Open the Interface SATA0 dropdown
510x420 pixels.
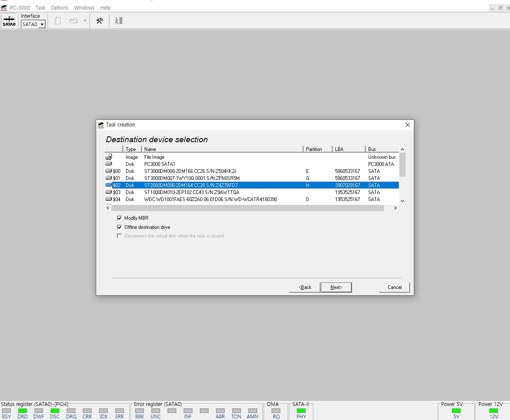click(x=42, y=24)
